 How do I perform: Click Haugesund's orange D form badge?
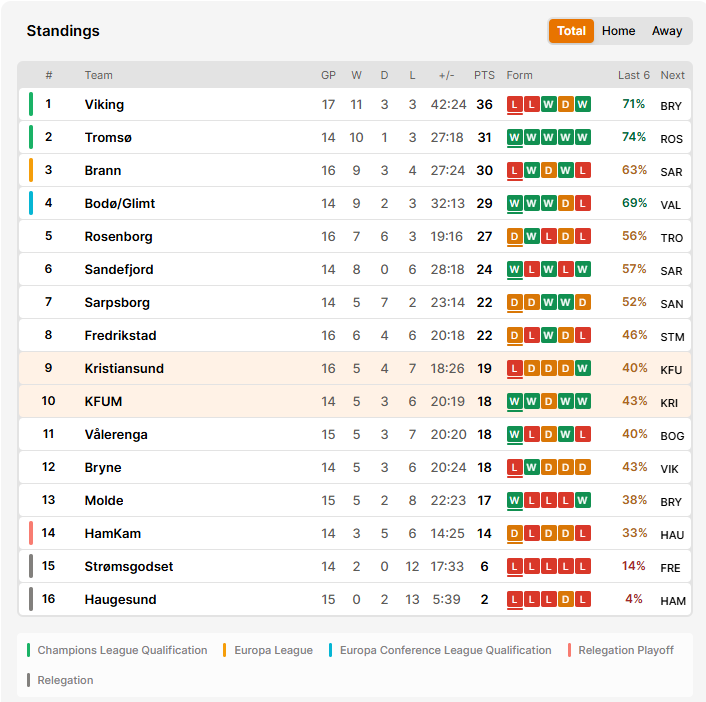point(566,599)
